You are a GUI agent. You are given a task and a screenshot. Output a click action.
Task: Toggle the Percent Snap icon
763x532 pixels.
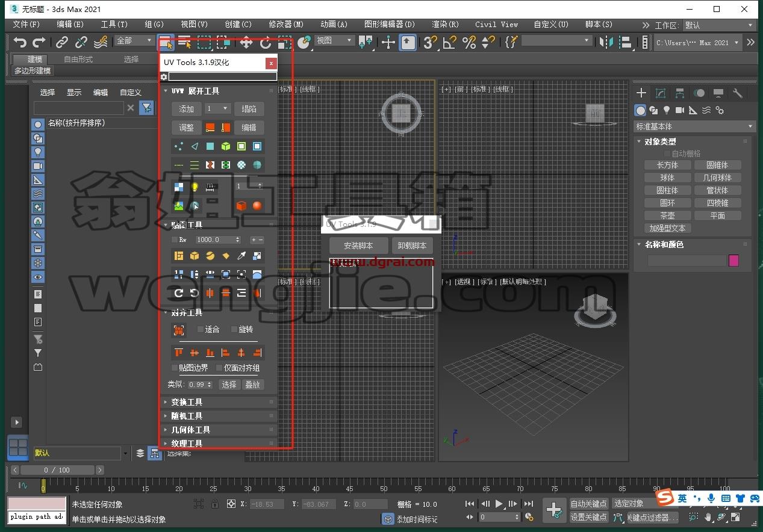click(x=469, y=42)
